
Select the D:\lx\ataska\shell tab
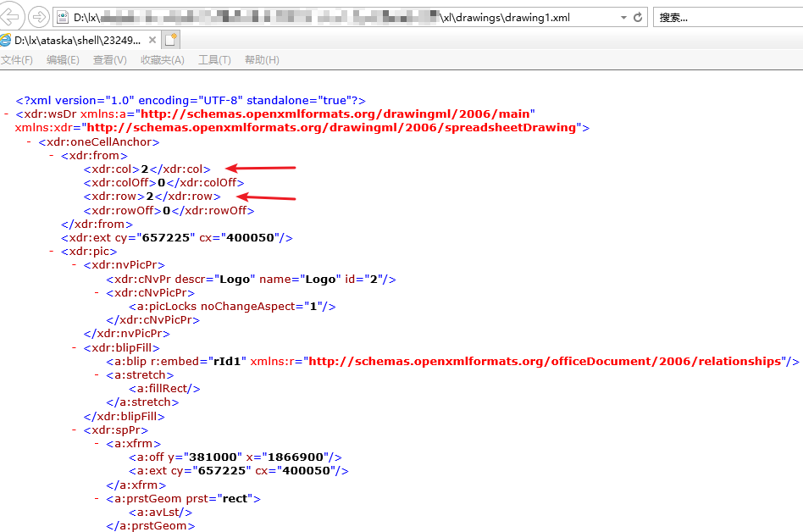[x=77, y=40]
